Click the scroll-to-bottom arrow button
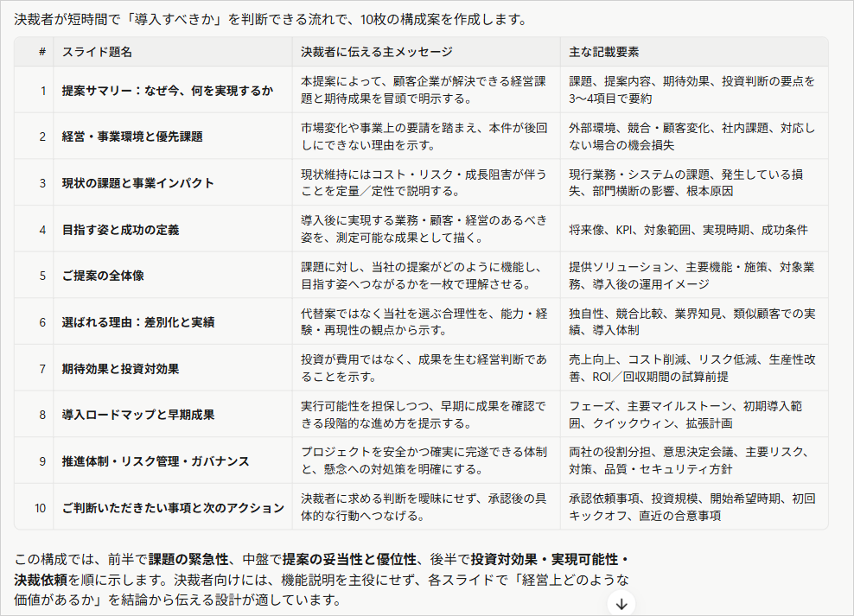This screenshot has width=854, height=616. tap(621, 604)
